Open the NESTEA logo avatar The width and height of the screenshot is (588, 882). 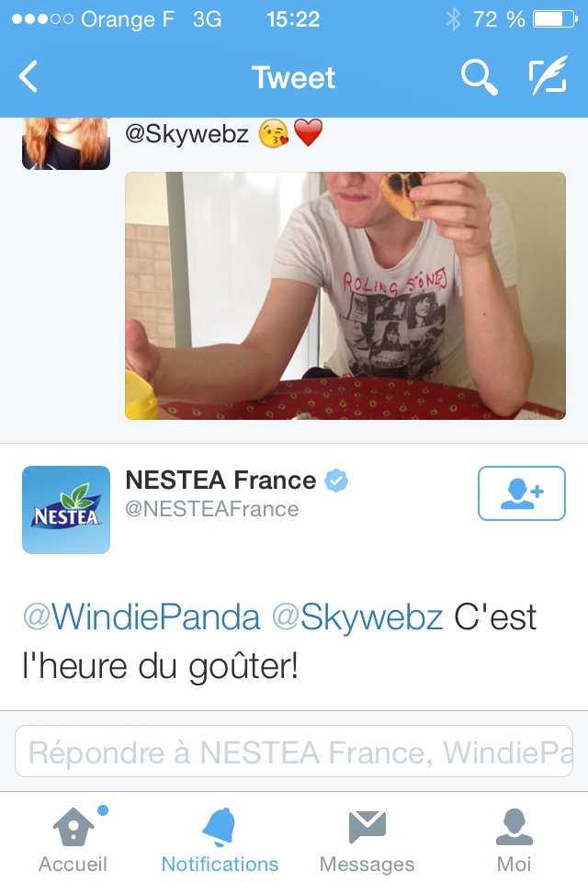(66, 510)
